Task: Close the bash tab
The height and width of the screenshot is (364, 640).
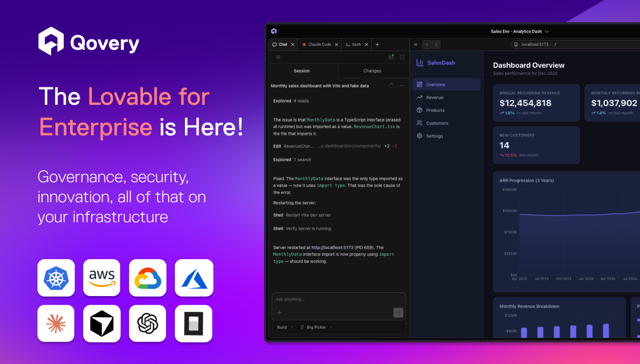Action: click(x=366, y=45)
